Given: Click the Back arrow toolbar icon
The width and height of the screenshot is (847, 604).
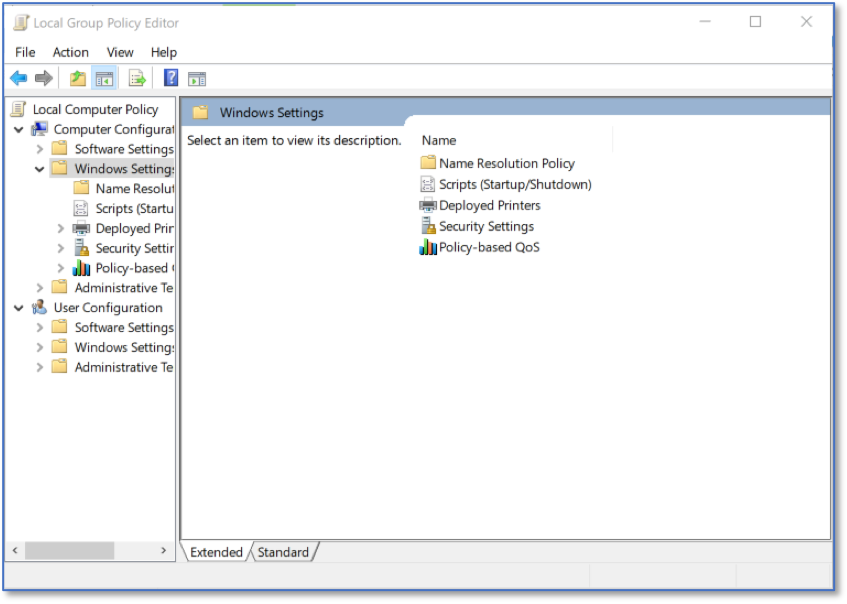Looking at the screenshot, I should pyautogui.click(x=18, y=78).
